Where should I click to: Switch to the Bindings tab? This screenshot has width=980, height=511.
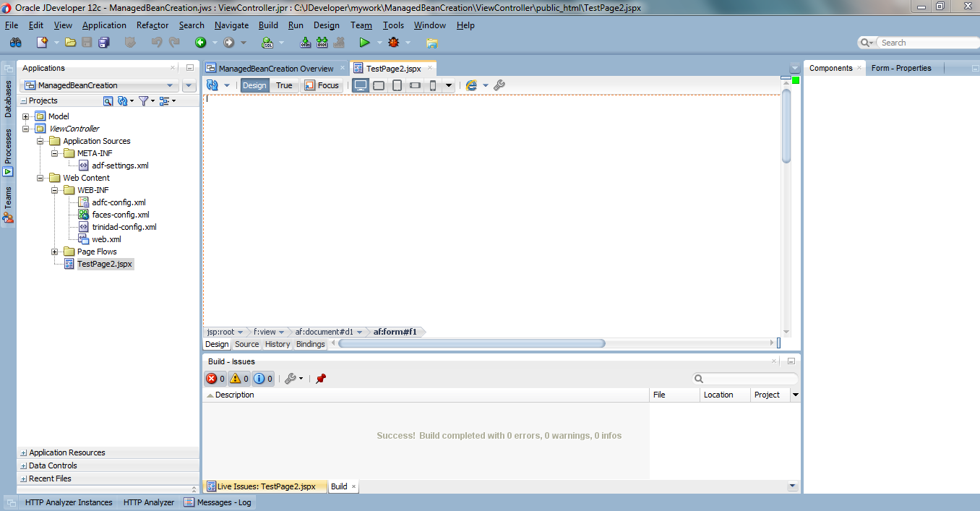[310, 344]
